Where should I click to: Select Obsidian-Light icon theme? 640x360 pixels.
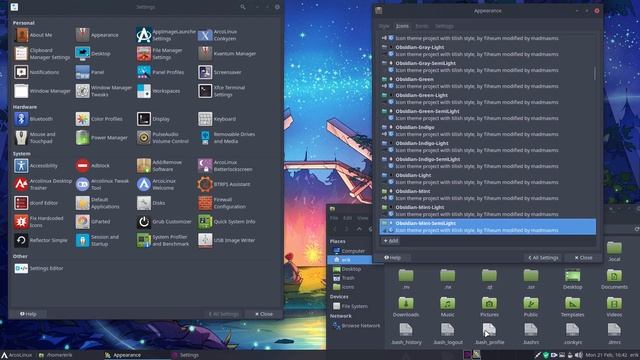tap(488, 179)
